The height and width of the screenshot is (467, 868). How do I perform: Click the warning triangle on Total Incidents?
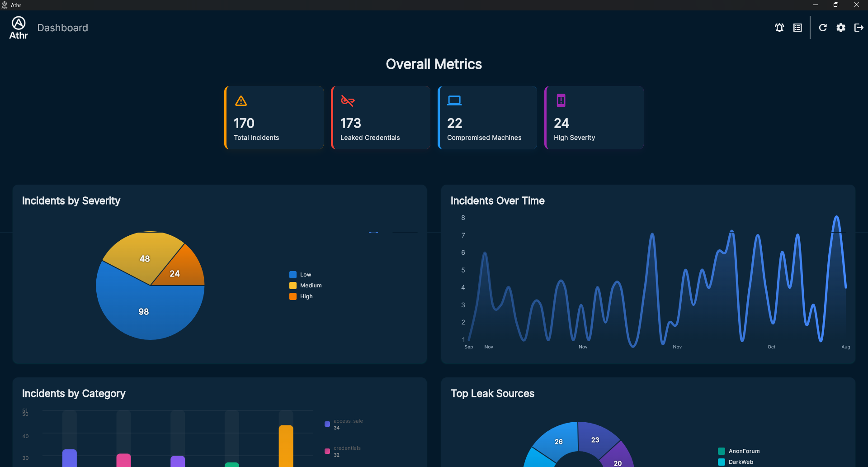click(241, 100)
